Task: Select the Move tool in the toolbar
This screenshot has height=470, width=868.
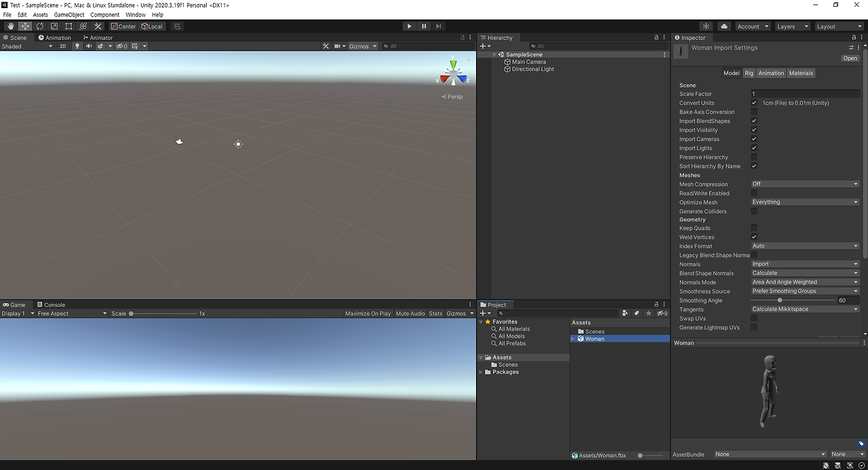Action: [24, 26]
